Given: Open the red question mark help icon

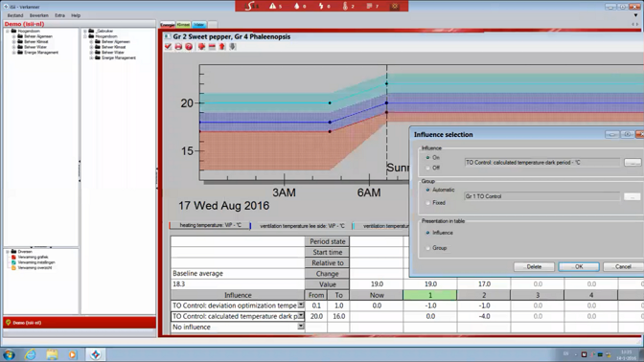Looking at the screenshot, I should point(189,47).
